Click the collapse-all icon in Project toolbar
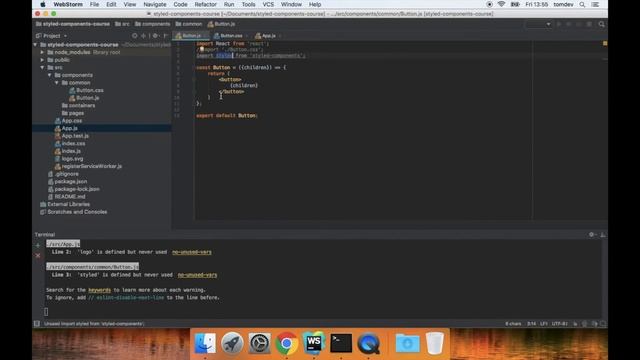 143,36
